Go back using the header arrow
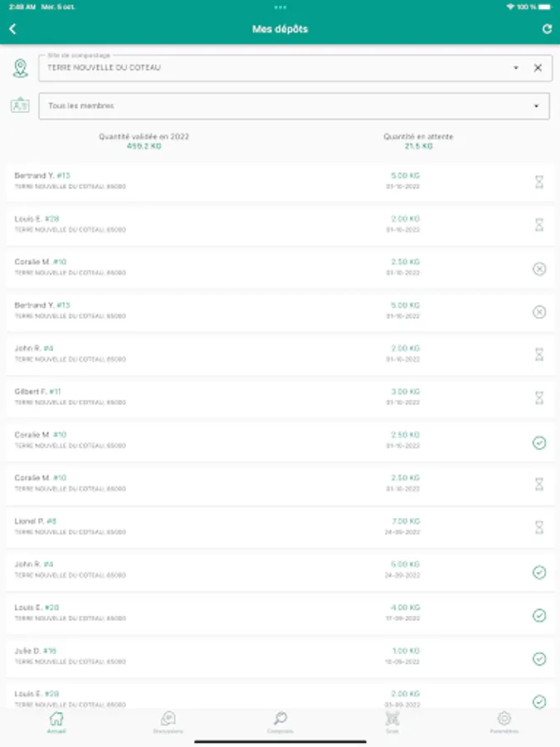 12,29
